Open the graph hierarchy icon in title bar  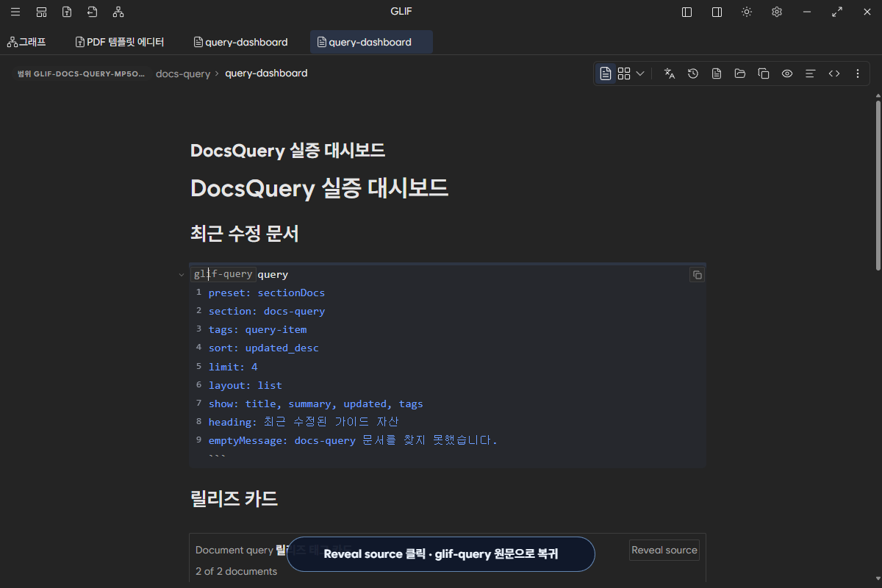coord(118,12)
